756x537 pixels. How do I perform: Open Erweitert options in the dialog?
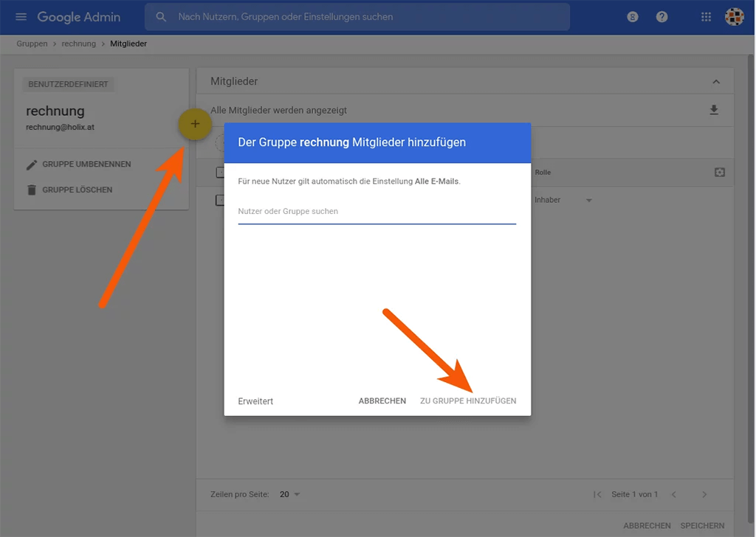(x=255, y=401)
